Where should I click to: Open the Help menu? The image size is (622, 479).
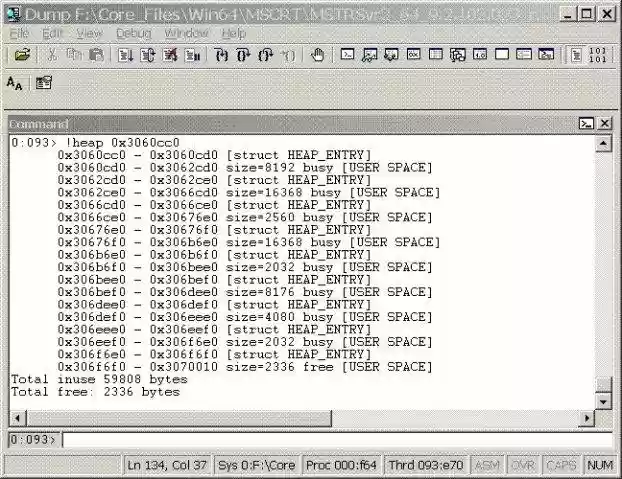tap(234, 33)
